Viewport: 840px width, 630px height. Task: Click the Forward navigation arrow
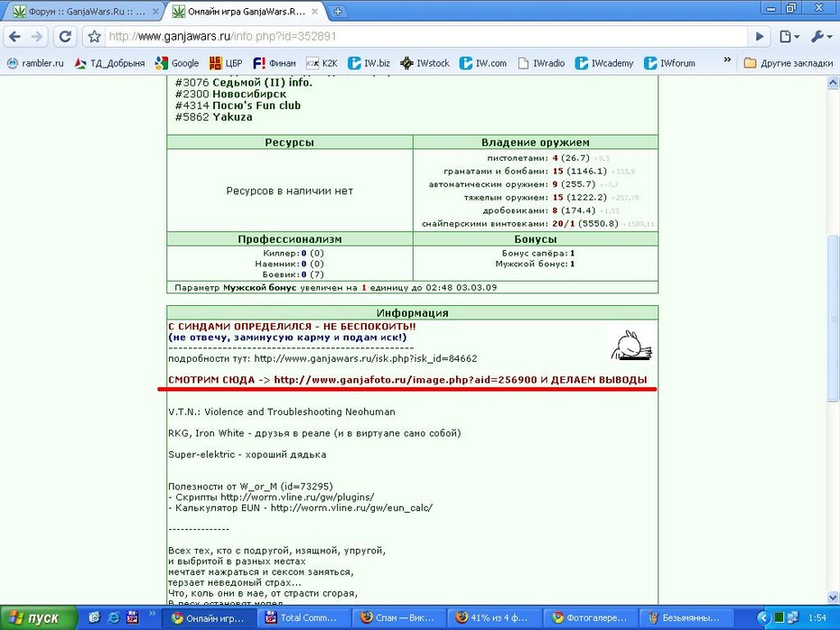pos(36,36)
